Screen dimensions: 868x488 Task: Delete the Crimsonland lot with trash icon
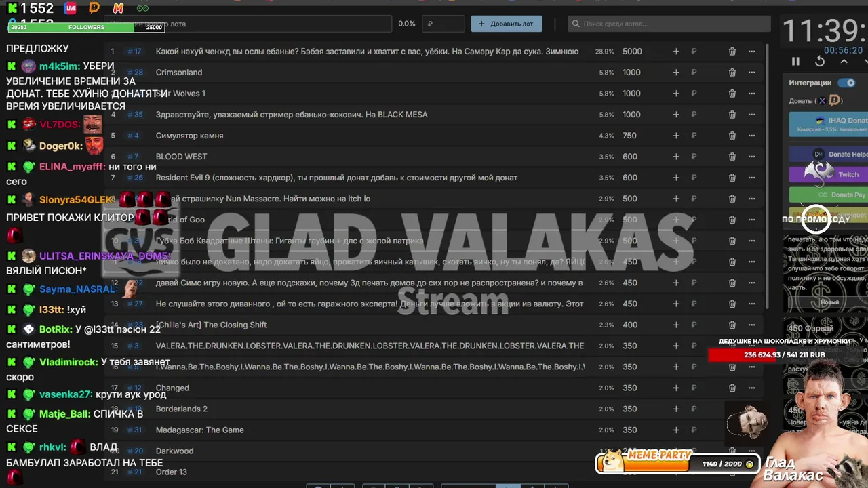[732, 73]
